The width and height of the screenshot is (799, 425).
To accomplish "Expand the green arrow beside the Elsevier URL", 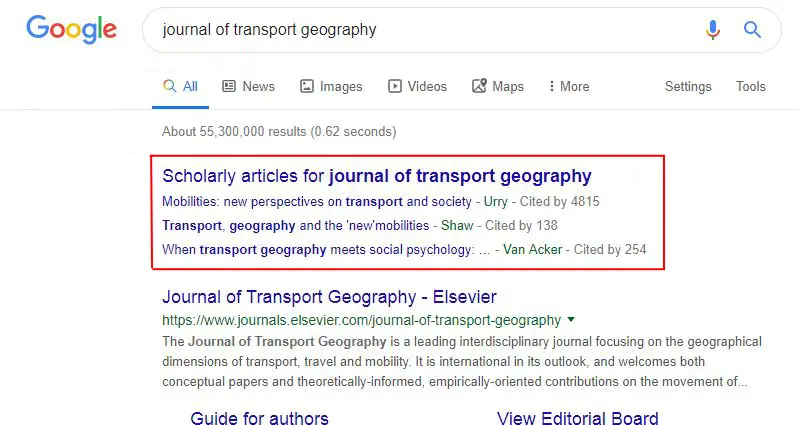I will tap(571, 320).
